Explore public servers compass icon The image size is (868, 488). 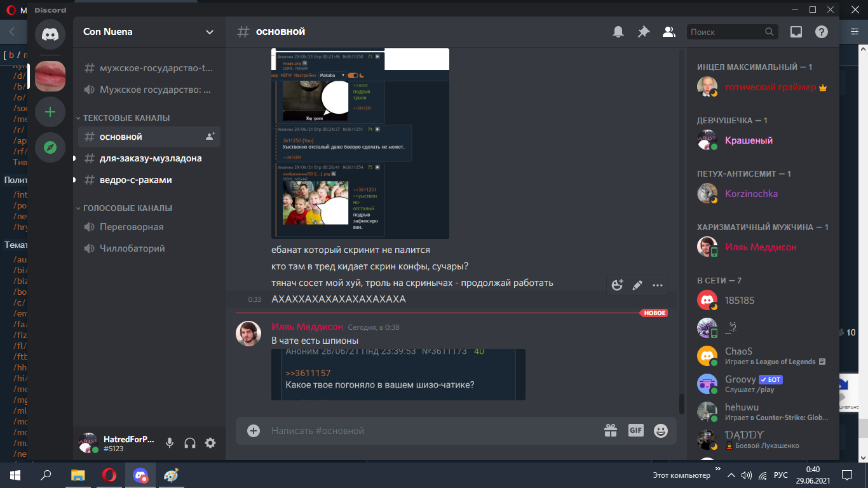coord(50,148)
